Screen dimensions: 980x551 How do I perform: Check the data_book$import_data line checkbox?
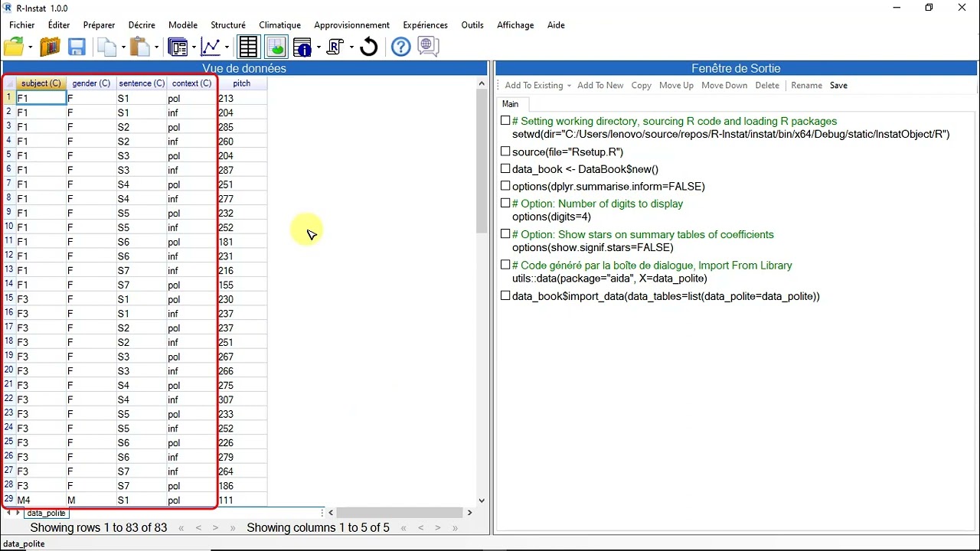(x=505, y=295)
